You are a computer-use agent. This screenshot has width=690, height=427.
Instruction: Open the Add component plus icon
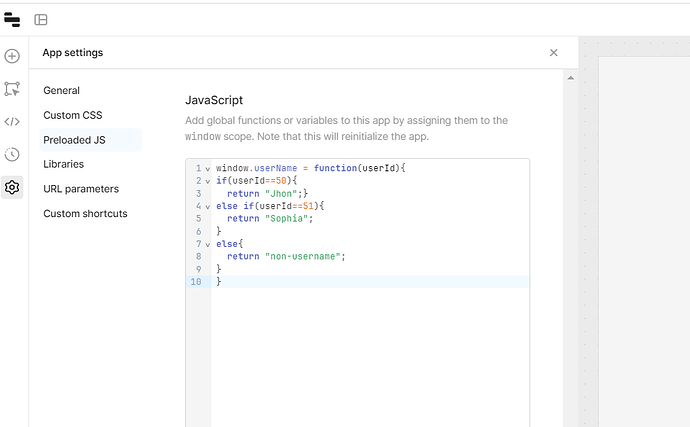12,57
